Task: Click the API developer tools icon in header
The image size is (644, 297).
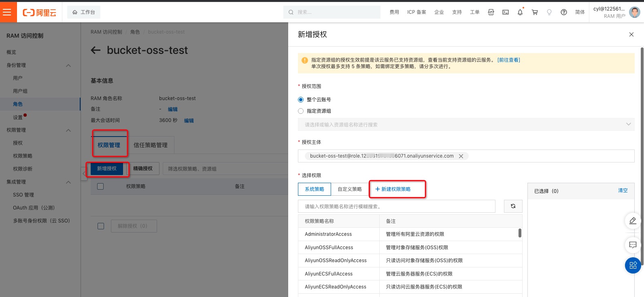Action: pyautogui.click(x=491, y=12)
